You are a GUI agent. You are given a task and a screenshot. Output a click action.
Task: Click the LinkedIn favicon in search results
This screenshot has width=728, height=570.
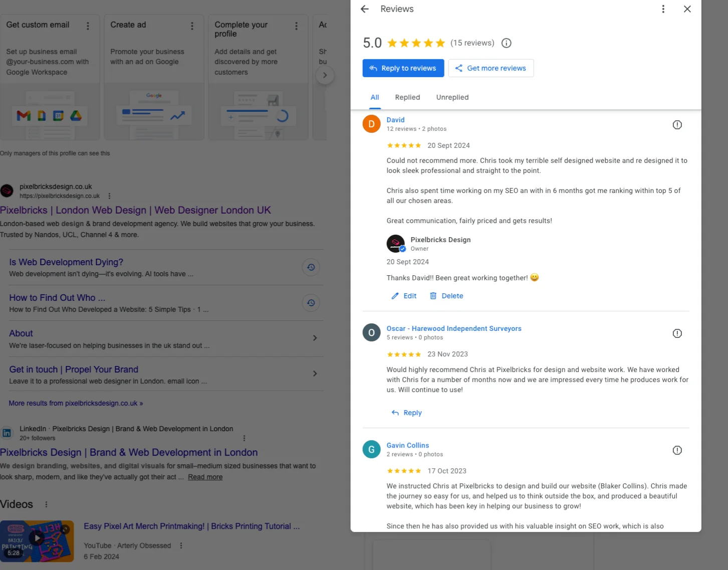(7, 433)
